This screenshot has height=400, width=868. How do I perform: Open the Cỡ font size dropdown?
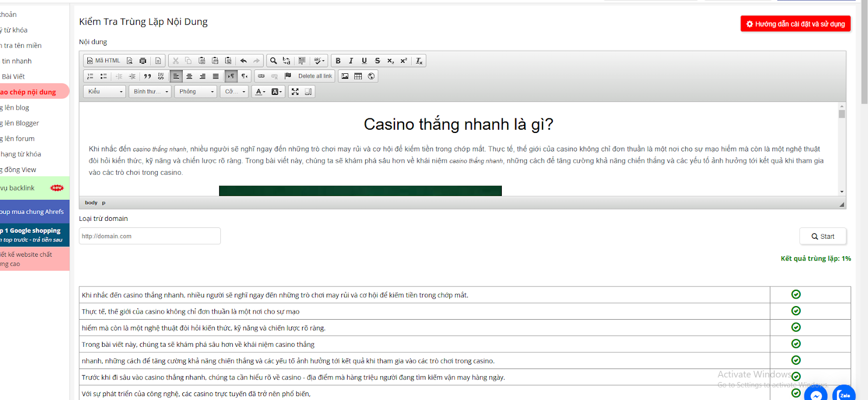pos(234,92)
